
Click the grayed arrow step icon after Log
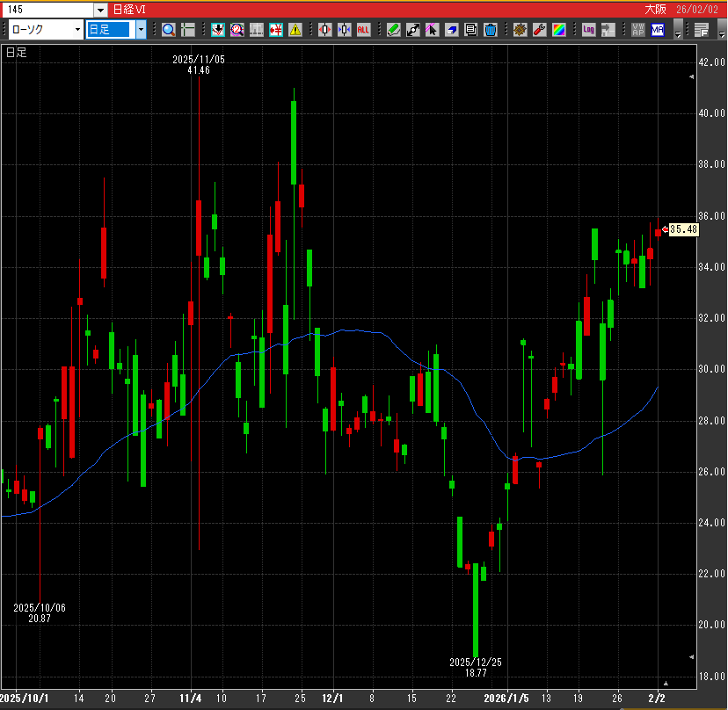coord(608,30)
